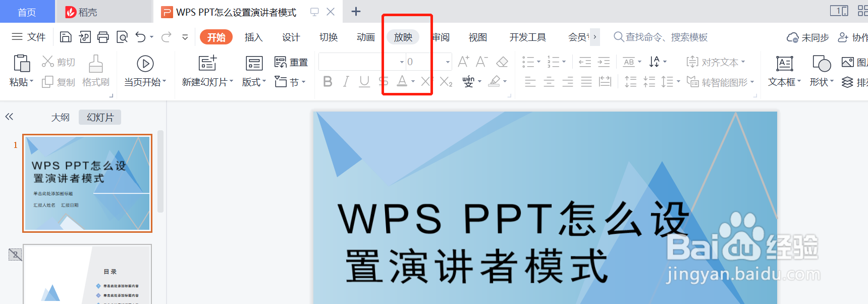The width and height of the screenshot is (868, 304).
Task: Select slide 1 thumbnail
Action: [87, 183]
